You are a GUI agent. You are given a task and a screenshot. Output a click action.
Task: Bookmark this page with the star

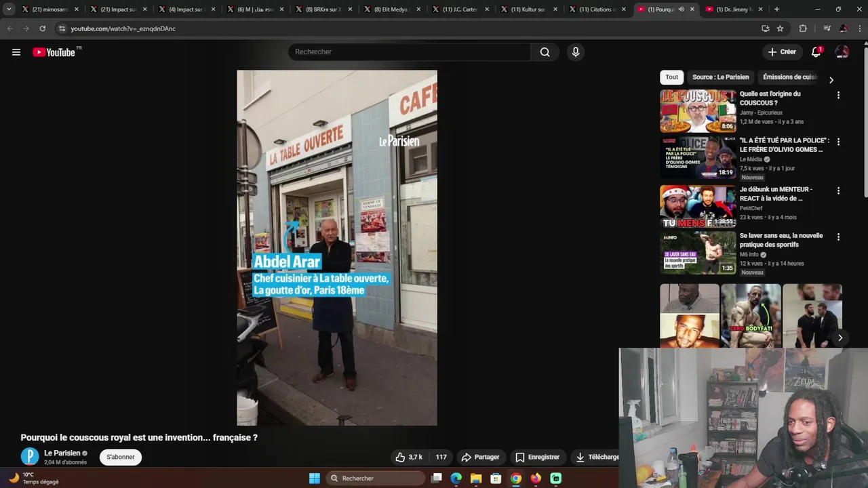(x=780, y=28)
